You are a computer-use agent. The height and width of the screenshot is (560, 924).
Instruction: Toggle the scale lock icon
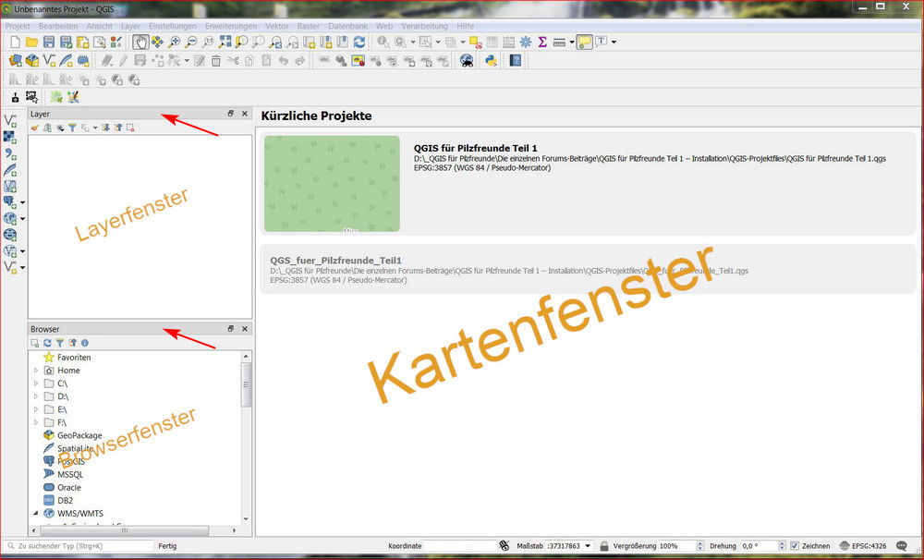tap(603, 546)
